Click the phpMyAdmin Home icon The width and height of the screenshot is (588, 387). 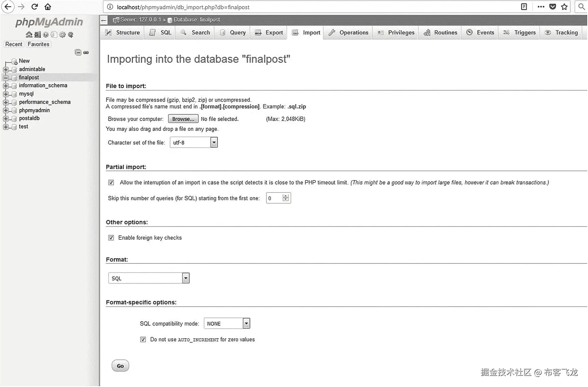tap(29, 34)
